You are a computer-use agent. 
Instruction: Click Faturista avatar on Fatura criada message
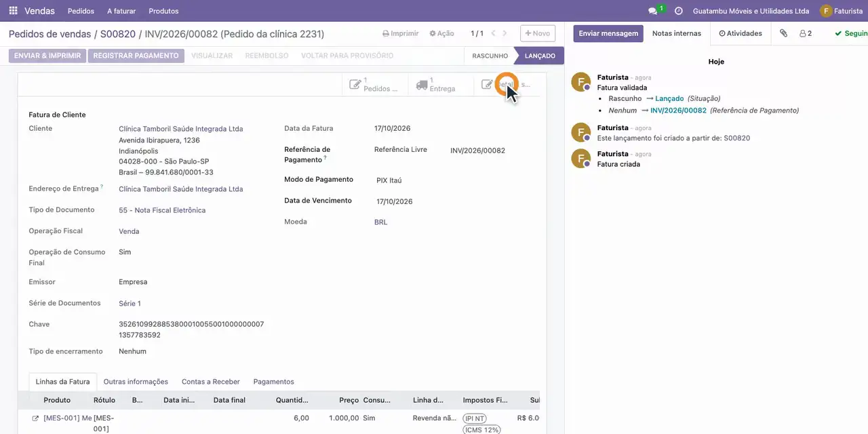581,159
